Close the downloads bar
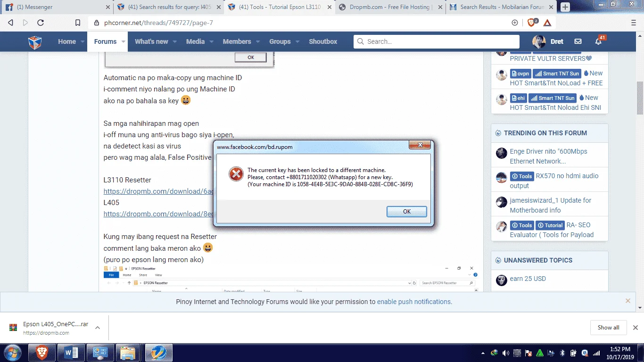This screenshot has width=644, height=362. coord(635,328)
